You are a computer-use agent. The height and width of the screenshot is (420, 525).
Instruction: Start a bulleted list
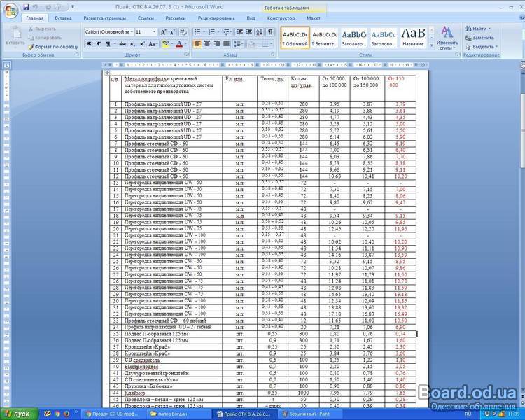[x=197, y=32]
